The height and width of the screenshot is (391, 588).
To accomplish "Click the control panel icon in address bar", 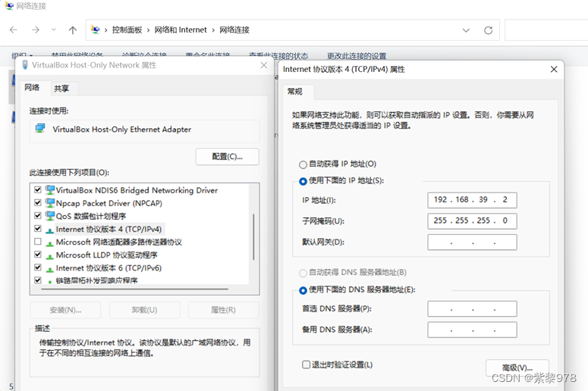I will (96, 30).
